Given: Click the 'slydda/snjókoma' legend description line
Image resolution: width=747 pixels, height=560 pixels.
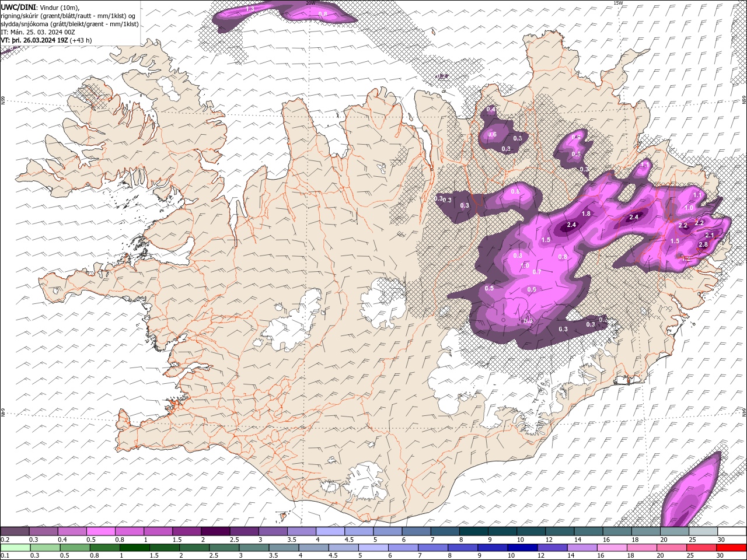Looking at the screenshot, I should pos(69,24).
